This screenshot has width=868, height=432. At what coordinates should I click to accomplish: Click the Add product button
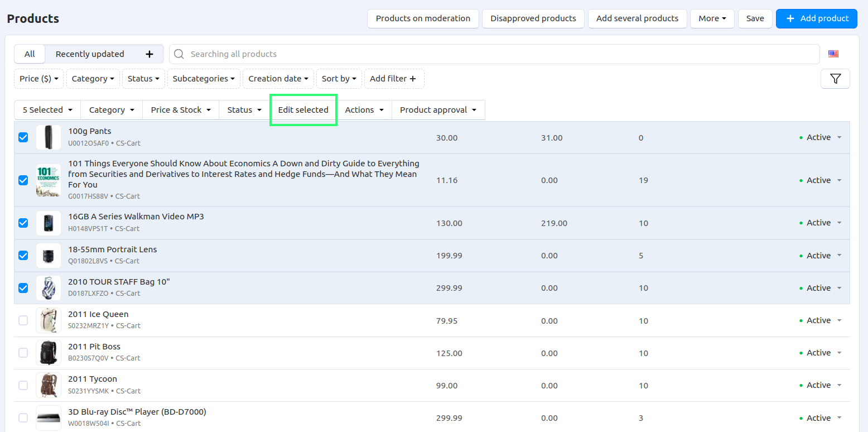coord(817,18)
